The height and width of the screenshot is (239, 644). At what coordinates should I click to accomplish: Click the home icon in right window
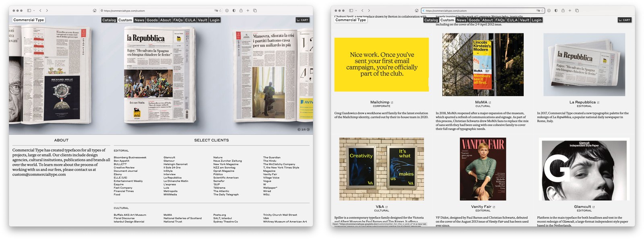click(x=417, y=10)
